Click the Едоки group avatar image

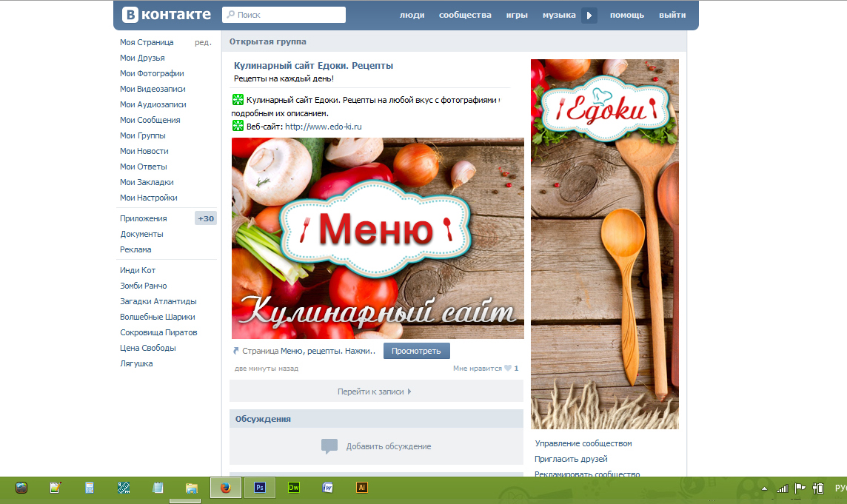pos(604,244)
